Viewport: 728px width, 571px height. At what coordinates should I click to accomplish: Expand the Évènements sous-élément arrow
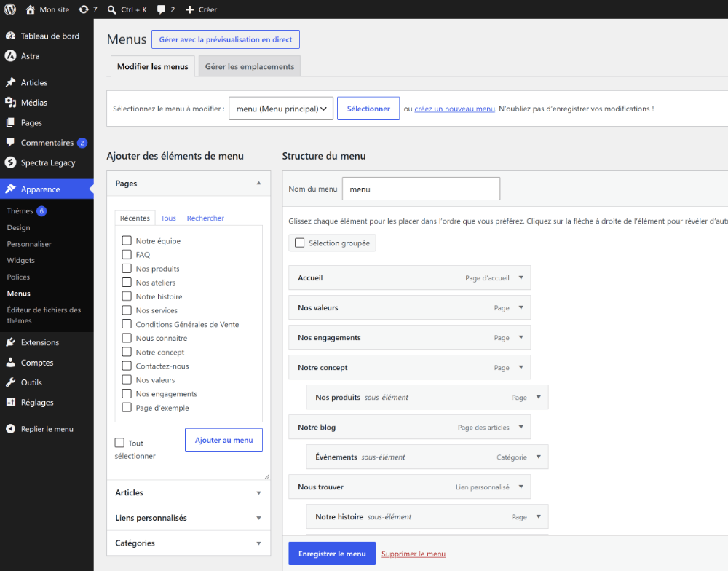point(539,457)
